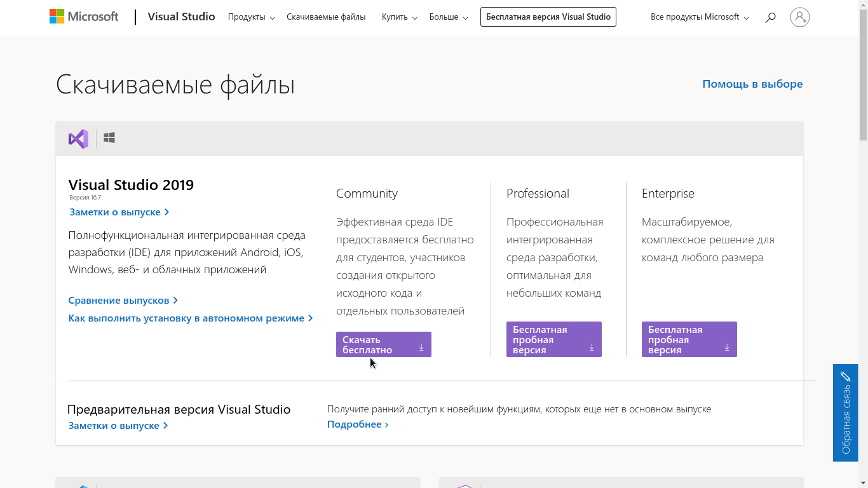Click the Версия 16.7 text
Image resolution: width=868 pixels, height=488 pixels.
85,198
